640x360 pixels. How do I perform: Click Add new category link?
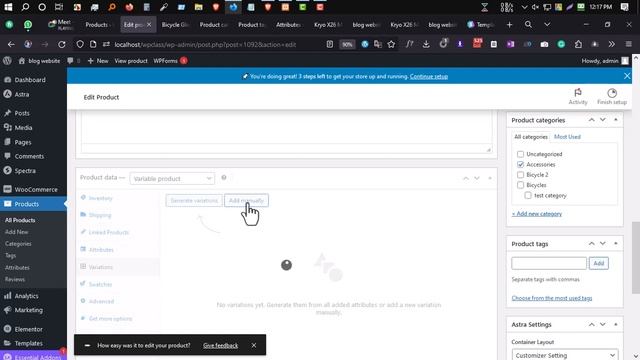(x=537, y=214)
